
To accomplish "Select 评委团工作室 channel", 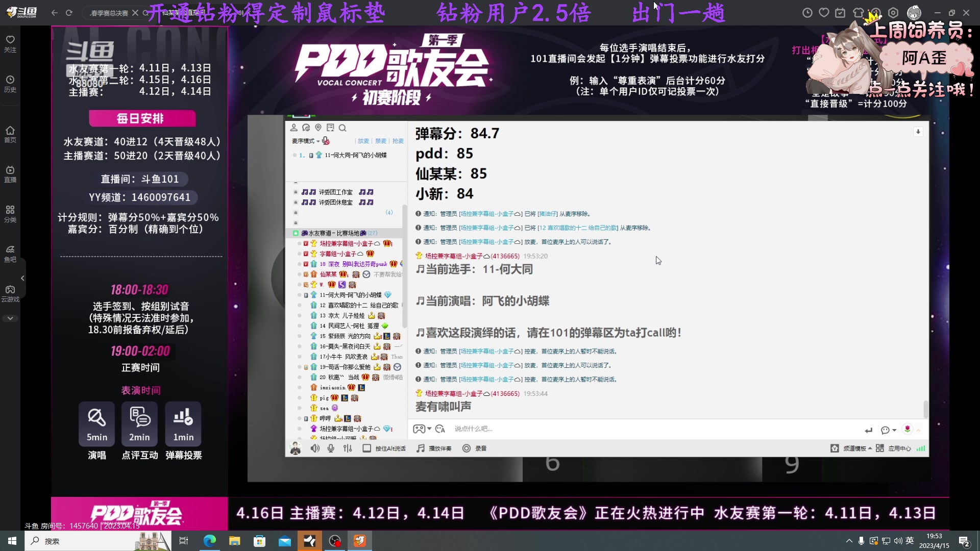I will (x=337, y=192).
